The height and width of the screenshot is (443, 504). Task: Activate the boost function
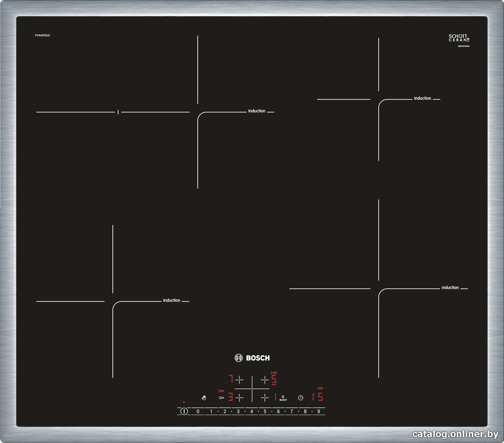click(283, 398)
